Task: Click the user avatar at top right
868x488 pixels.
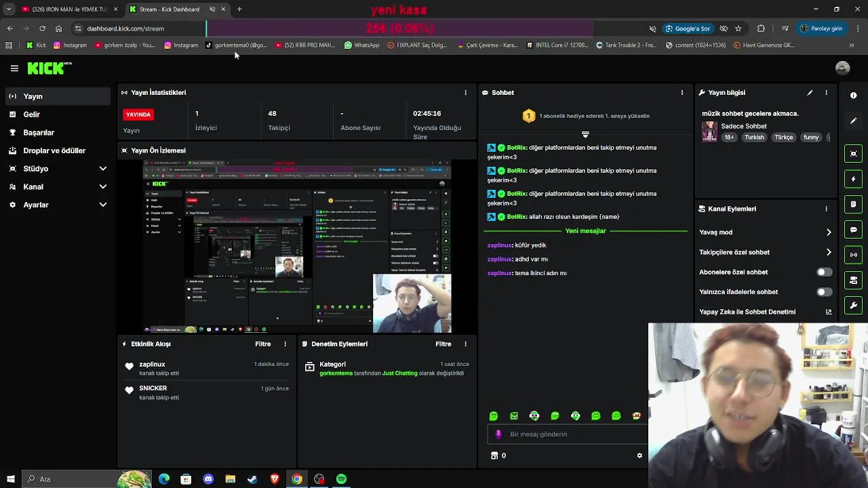Action: (x=842, y=68)
